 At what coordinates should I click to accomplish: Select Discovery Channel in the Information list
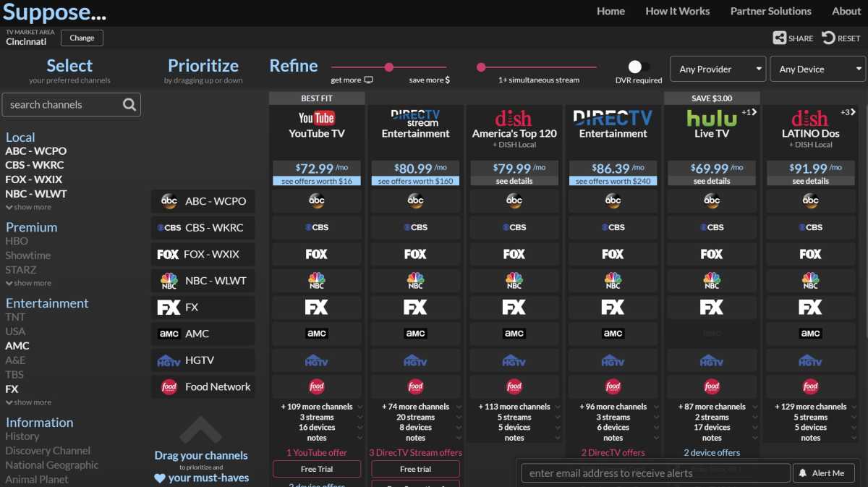click(x=48, y=451)
